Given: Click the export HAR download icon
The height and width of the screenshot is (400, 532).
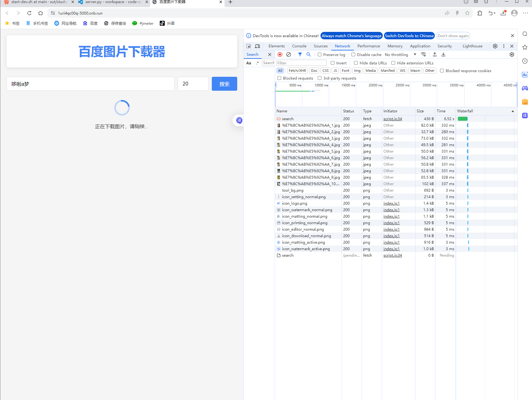Looking at the screenshot, I should (443, 54).
